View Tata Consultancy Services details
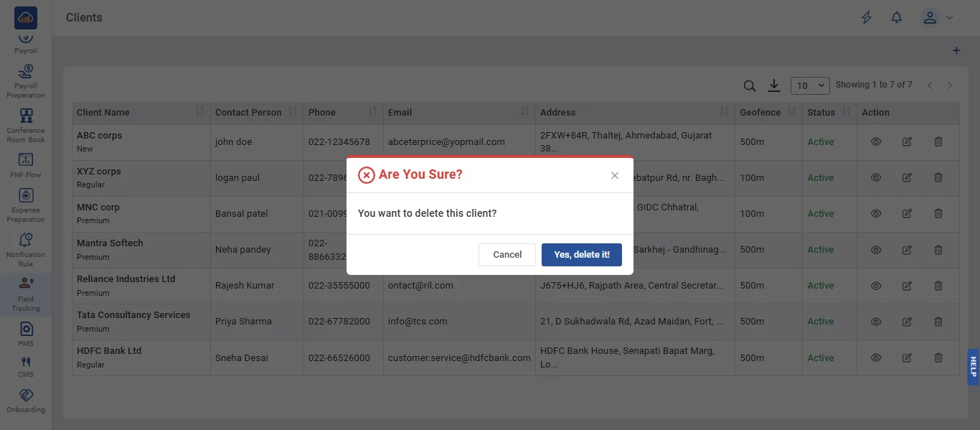This screenshot has height=430, width=980. pos(876,322)
